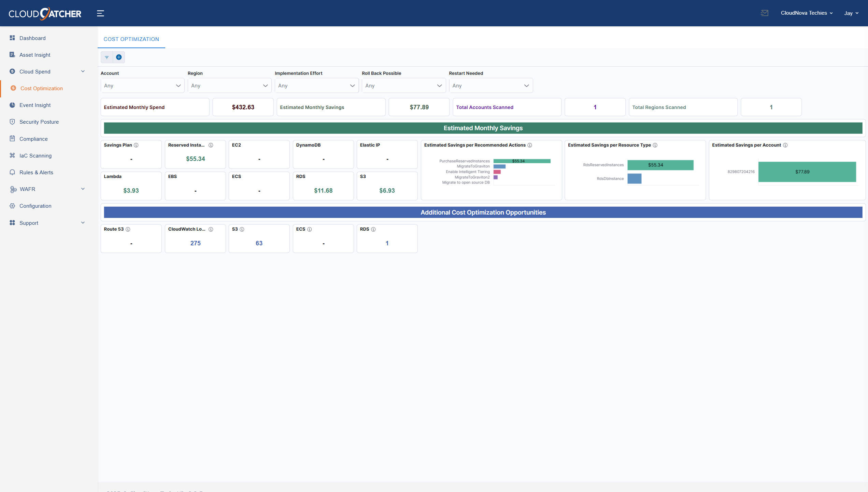Click the Rules & Alerts bell icon
Image resolution: width=868 pixels, height=492 pixels.
point(12,172)
